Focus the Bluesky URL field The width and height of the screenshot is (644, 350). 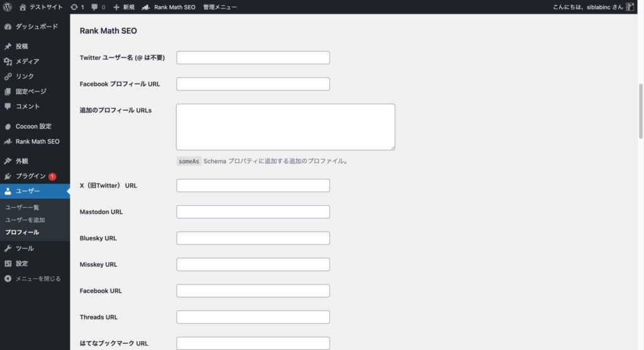coord(253,238)
